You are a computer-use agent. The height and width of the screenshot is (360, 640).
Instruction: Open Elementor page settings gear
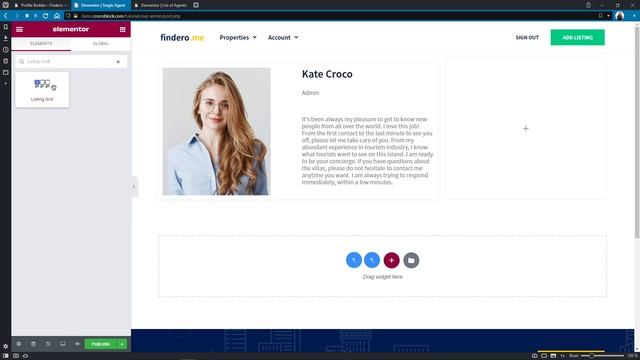tap(19, 344)
